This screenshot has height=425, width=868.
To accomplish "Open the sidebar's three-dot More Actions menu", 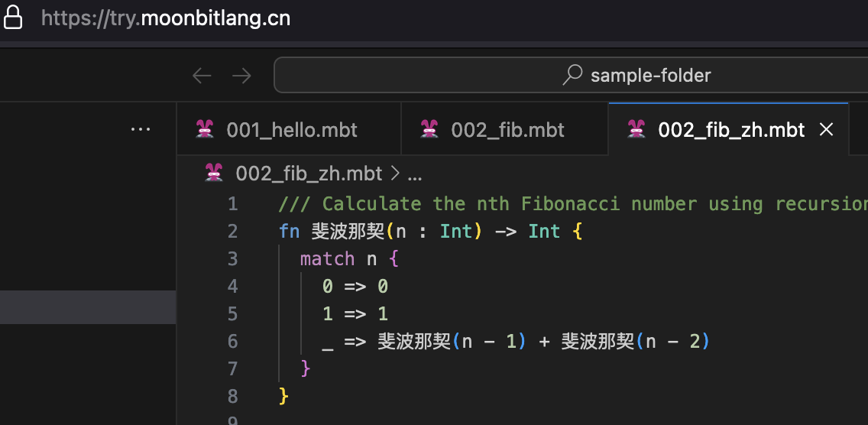I will point(141,130).
